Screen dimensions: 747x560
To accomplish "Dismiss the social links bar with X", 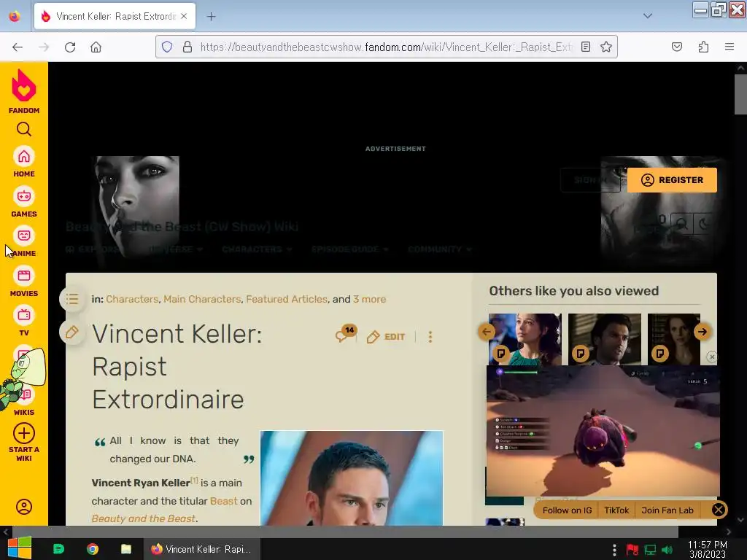I will point(719,510).
